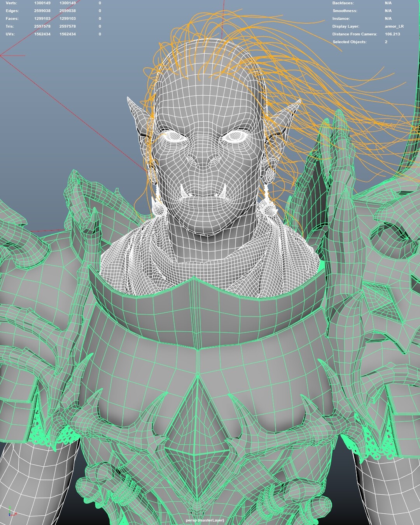Viewport: 420px width, 525px height.
Task: Click the UVs: heads-up label
Action: point(10,34)
